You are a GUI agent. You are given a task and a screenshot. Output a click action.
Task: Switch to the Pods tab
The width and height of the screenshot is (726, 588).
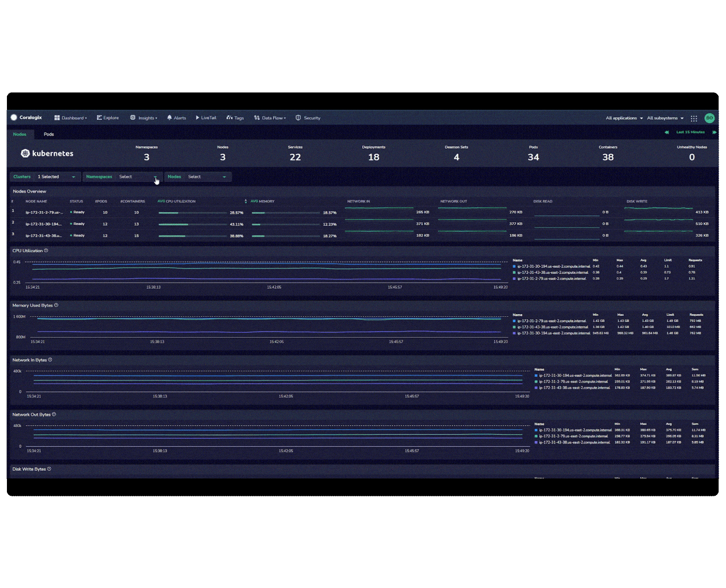(49, 134)
